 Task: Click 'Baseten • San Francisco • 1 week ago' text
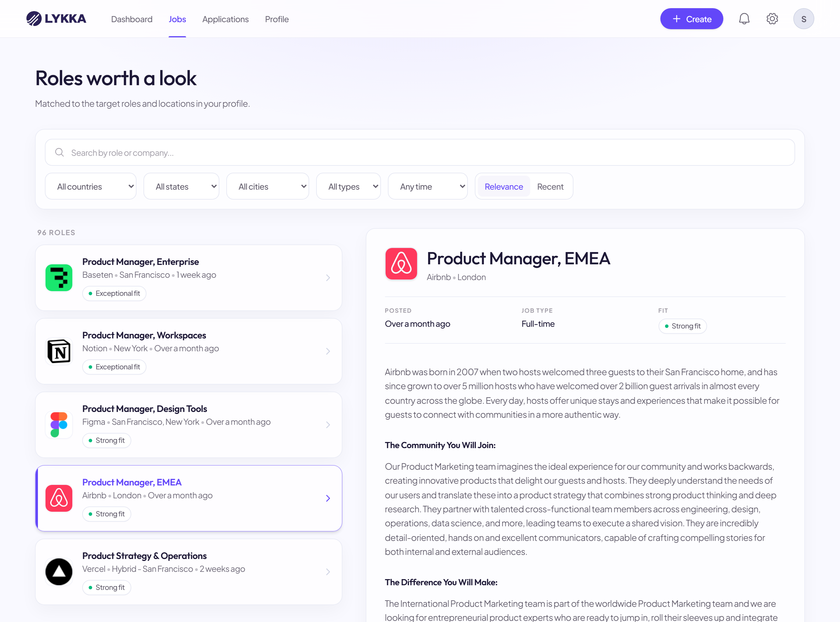point(149,275)
